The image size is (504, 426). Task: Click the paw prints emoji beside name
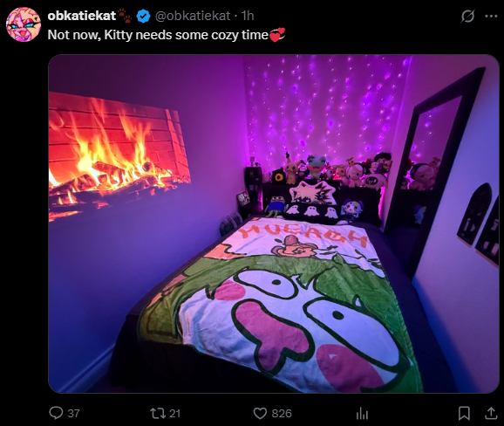pyautogui.click(x=125, y=16)
